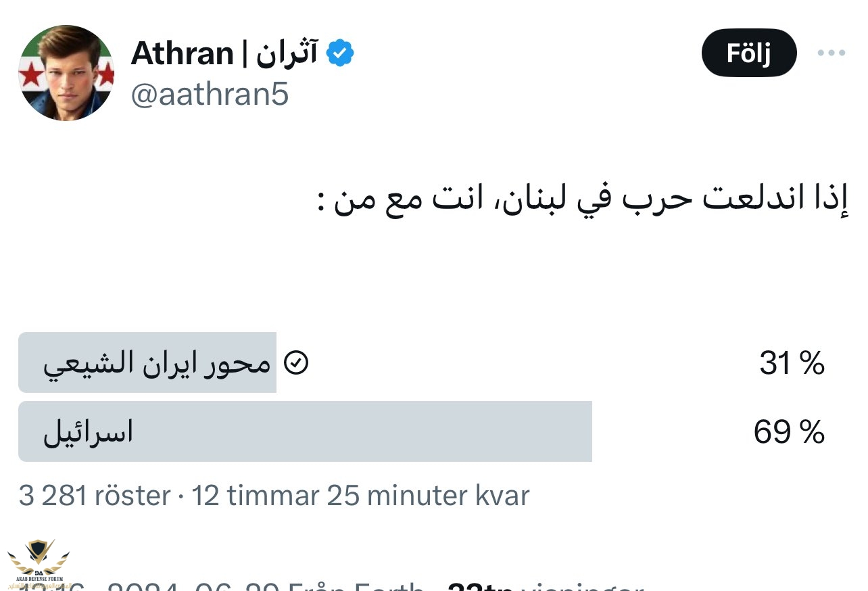
Task: Click the 31 % poll result label
Action: pos(792,364)
